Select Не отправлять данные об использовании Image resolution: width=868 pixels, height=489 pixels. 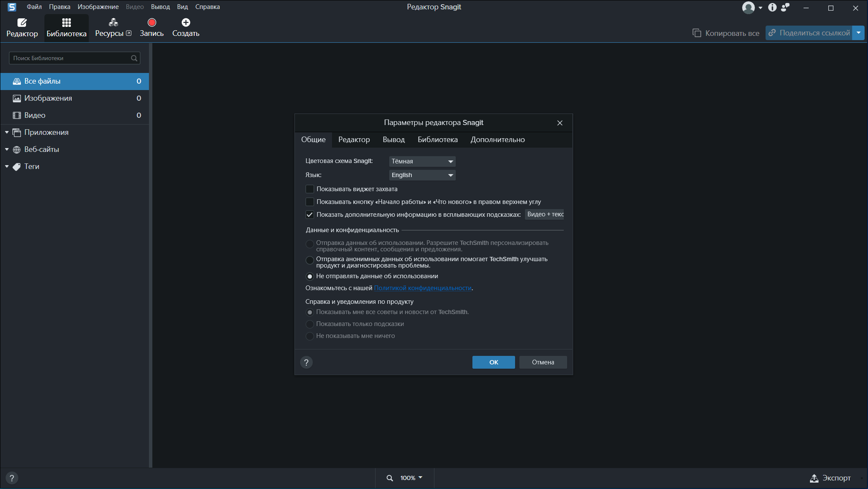310,277
